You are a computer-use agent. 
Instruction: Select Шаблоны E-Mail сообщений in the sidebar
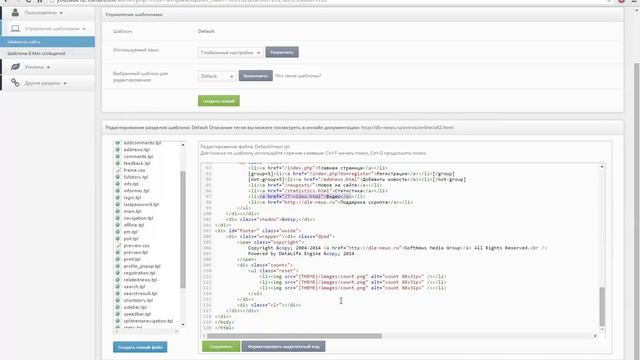point(47,53)
